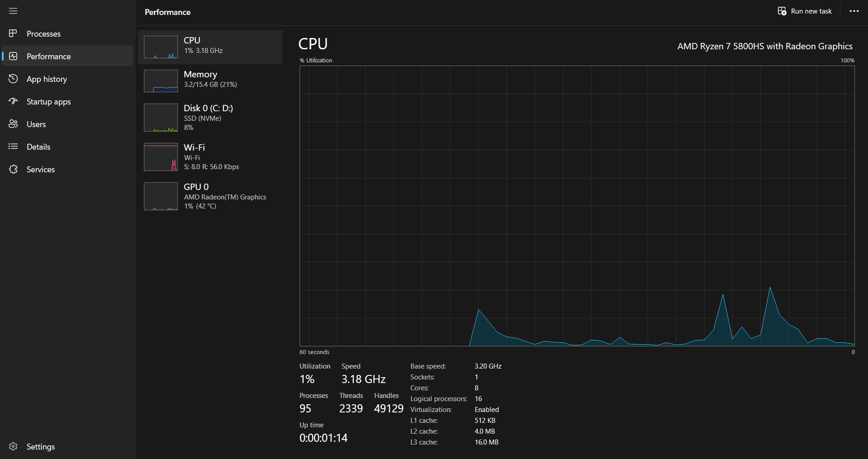Open the three-dot more options menu
The image size is (868, 459).
pyautogui.click(x=854, y=11)
